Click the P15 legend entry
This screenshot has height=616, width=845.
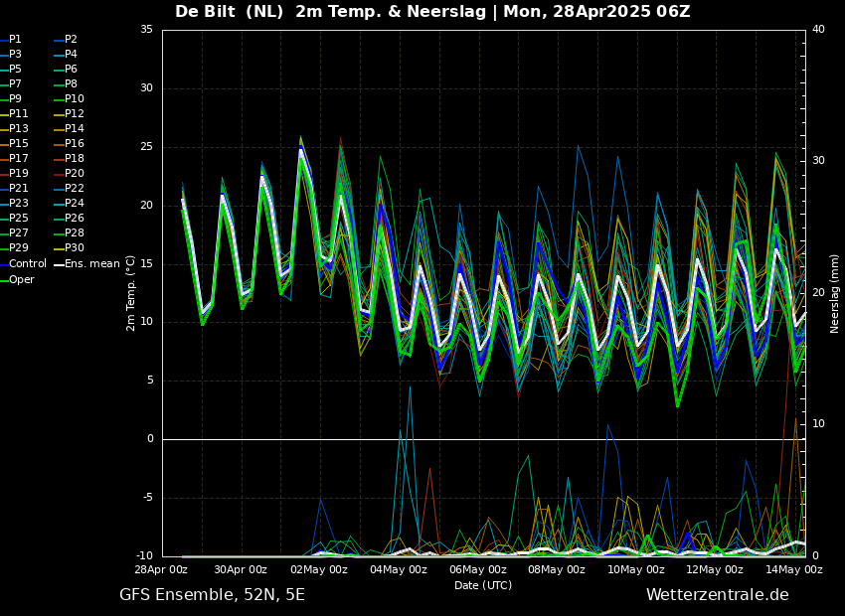point(19,144)
